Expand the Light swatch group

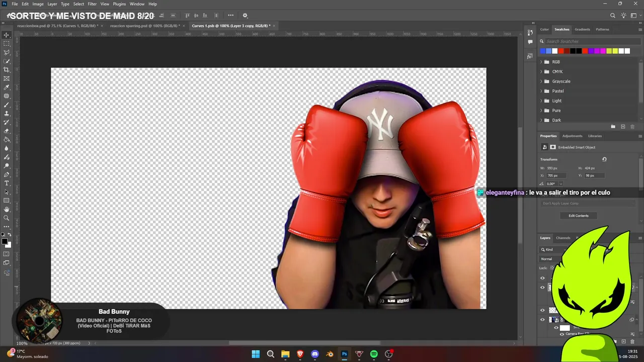(541, 101)
